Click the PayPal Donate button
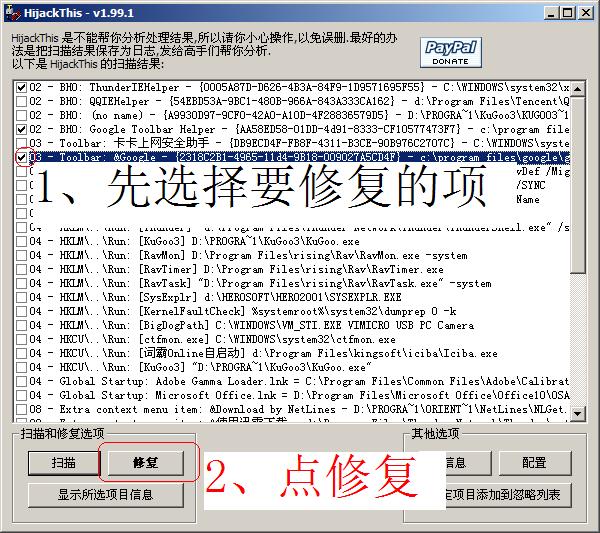600x533 pixels. point(450,52)
